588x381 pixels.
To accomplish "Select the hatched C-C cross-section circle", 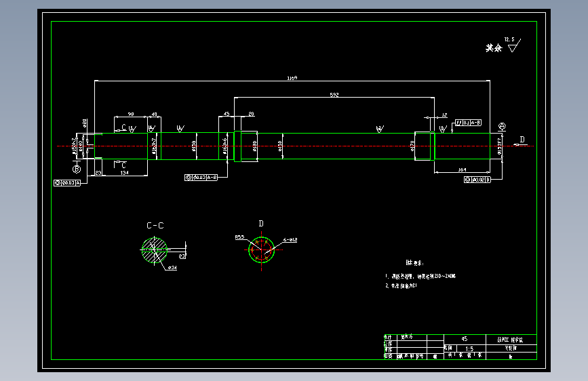I will pyautogui.click(x=155, y=249).
